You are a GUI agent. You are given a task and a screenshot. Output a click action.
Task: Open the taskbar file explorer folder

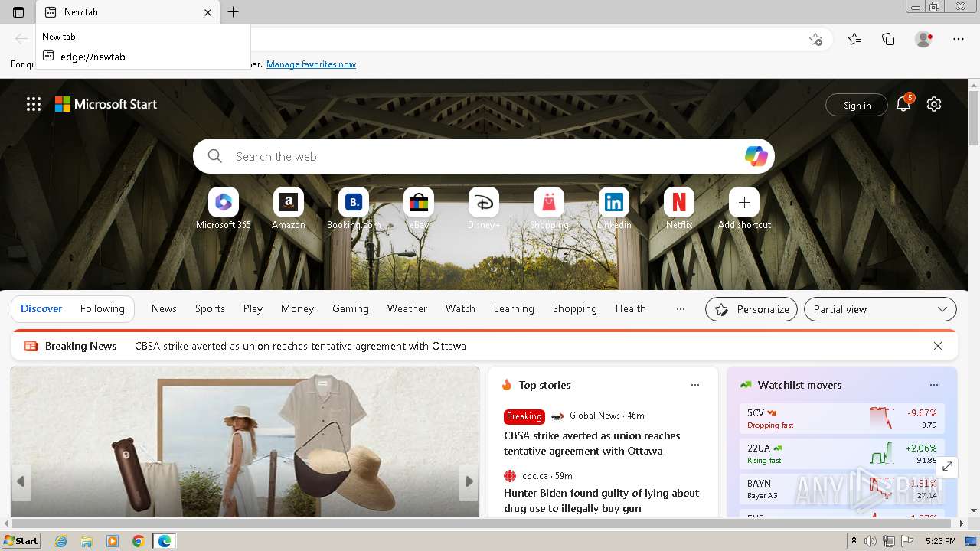click(87, 541)
